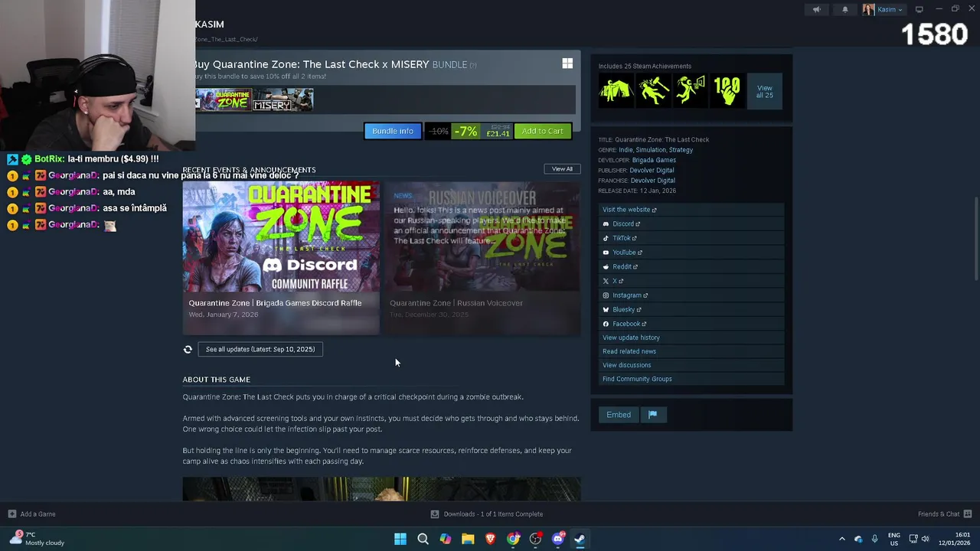Click Add a Game in Steam footer
Image resolution: width=980 pixels, height=551 pixels.
pos(31,514)
